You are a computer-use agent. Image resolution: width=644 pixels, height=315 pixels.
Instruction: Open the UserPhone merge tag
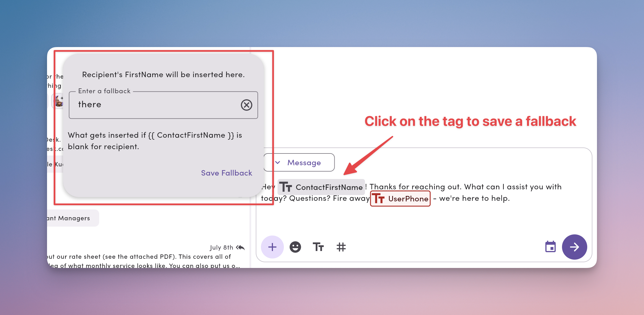click(408, 199)
